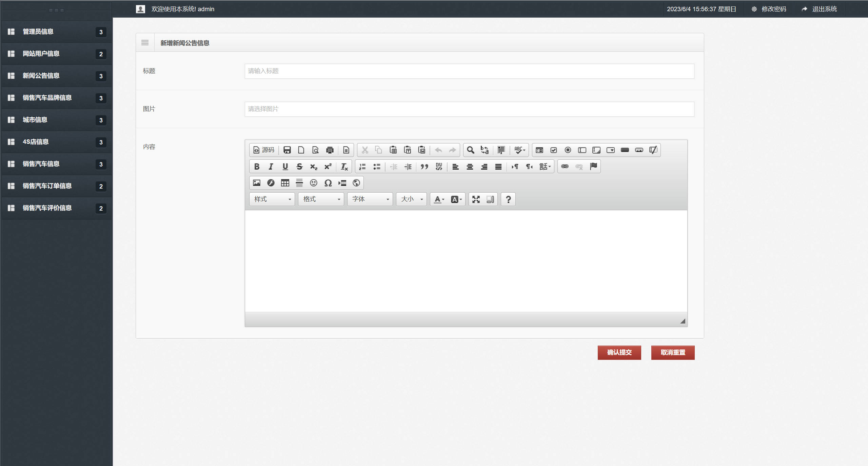Click the italic formatting icon
Image resolution: width=868 pixels, height=466 pixels.
click(x=271, y=167)
